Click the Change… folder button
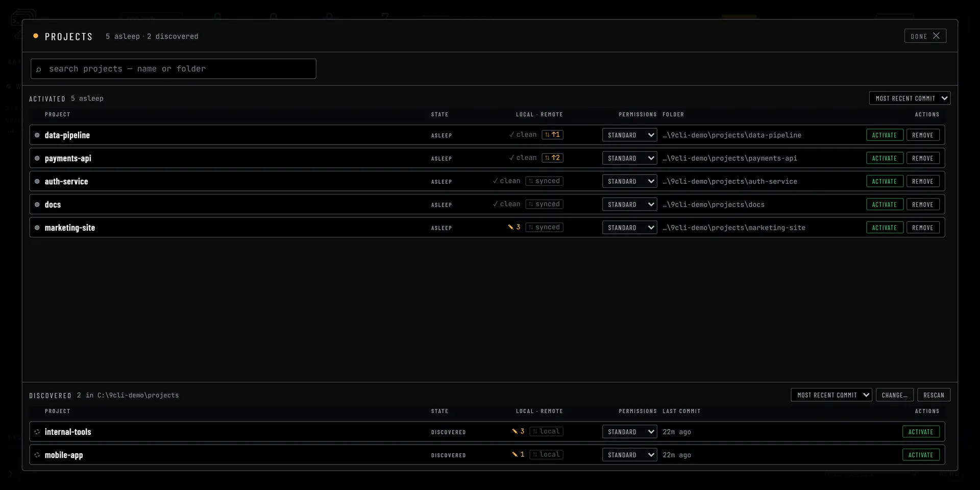Screen dimensions: 980x490 pos(894,395)
